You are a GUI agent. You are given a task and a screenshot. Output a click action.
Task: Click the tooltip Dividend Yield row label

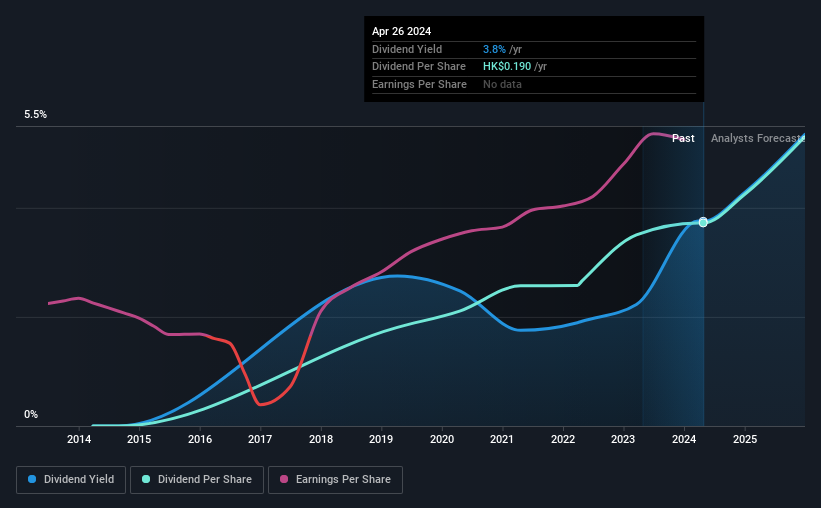[x=407, y=49]
